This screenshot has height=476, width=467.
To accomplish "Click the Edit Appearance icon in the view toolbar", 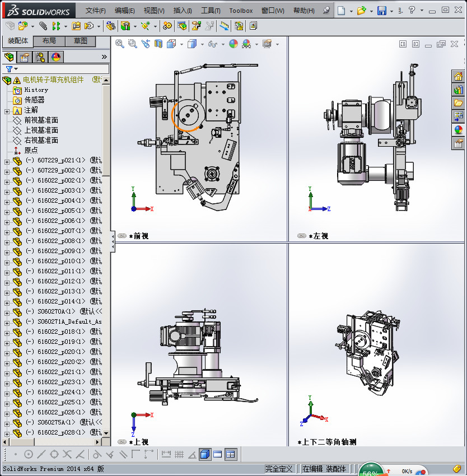I will (x=233, y=44).
